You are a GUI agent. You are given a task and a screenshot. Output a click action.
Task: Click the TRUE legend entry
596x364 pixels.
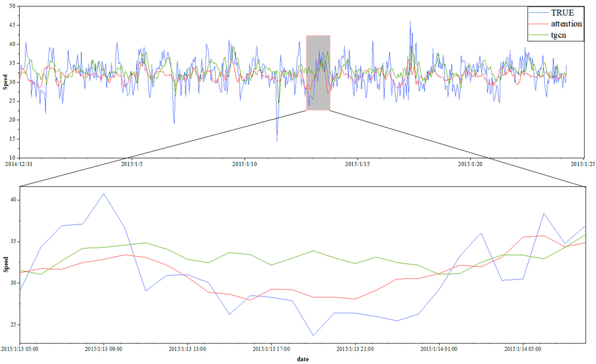point(562,13)
